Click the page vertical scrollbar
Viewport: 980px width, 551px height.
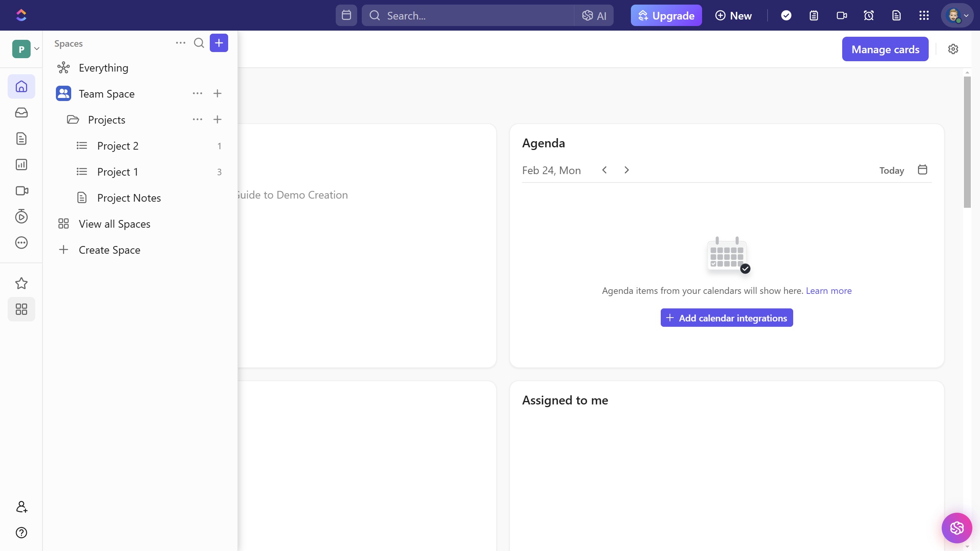[967, 142]
